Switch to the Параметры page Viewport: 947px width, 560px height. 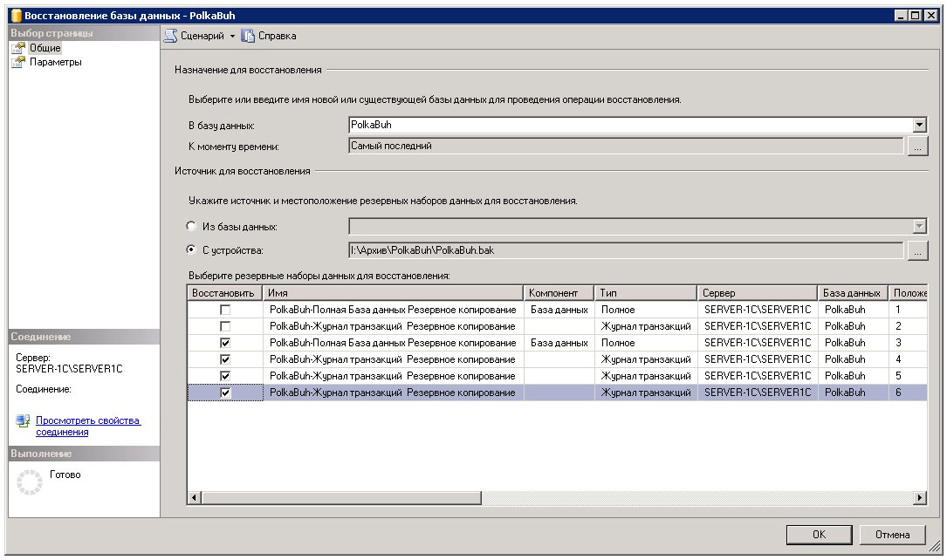coord(56,62)
